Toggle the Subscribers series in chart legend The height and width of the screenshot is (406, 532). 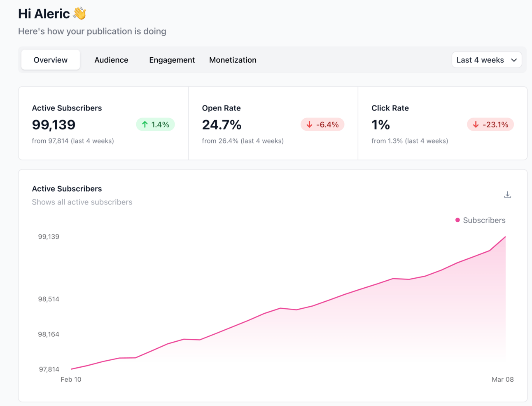pos(480,220)
